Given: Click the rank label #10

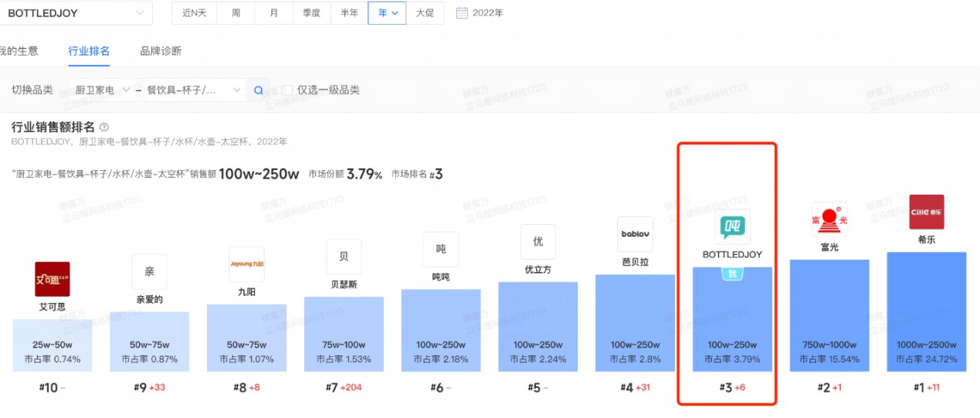Looking at the screenshot, I should click(x=51, y=388).
